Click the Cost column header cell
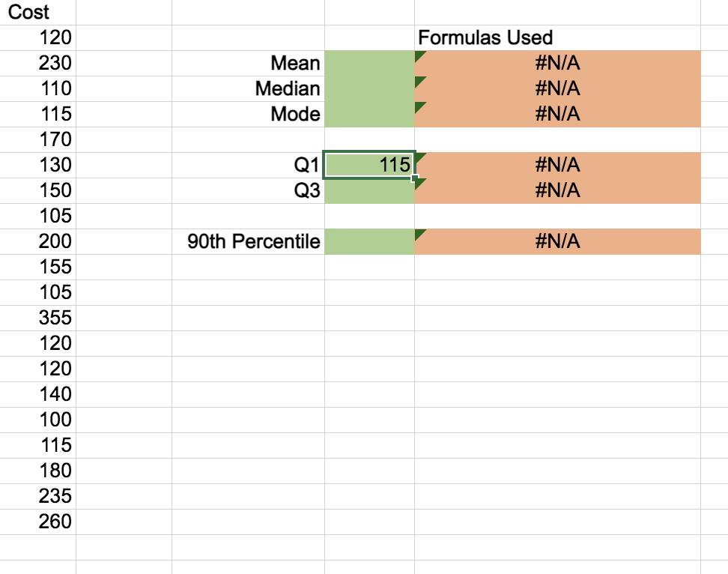Viewport: 728px width, 574px height. 37,13
